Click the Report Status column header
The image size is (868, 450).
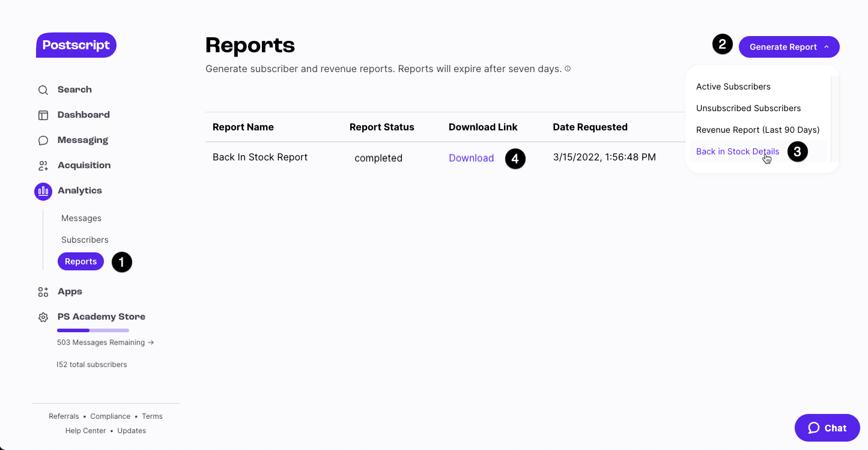tap(382, 127)
